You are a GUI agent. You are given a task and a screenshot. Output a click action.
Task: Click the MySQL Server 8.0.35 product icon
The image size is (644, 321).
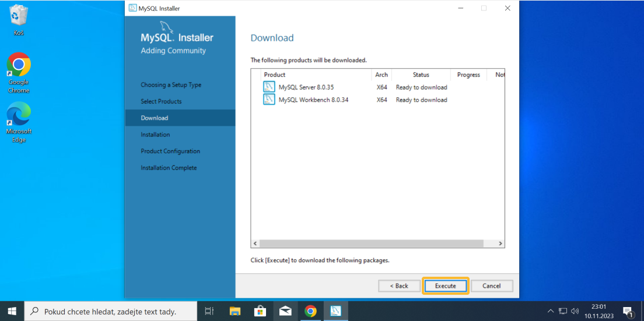(x=269, y=87)
